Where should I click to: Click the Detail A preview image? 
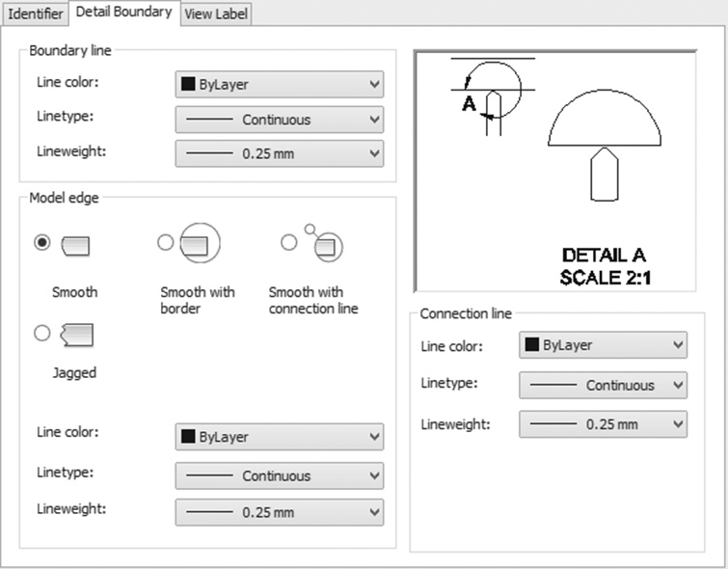pyautogui.click(x=555, y=171)
